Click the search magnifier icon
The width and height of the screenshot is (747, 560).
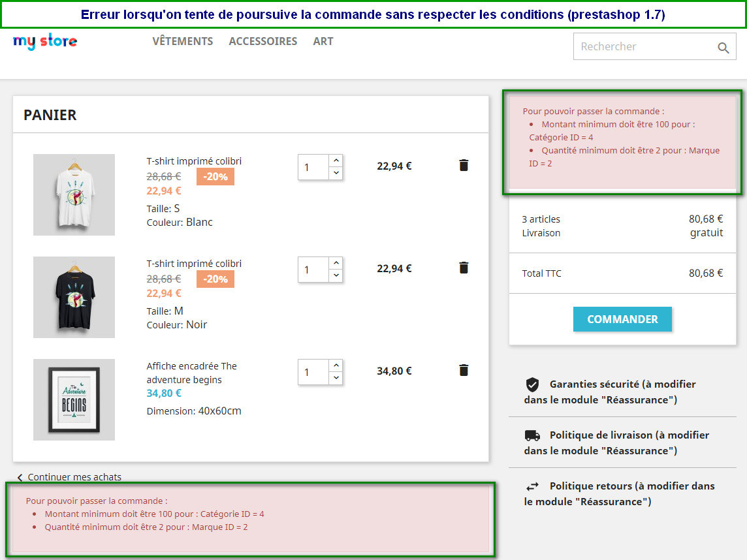[x=723, y=48]
